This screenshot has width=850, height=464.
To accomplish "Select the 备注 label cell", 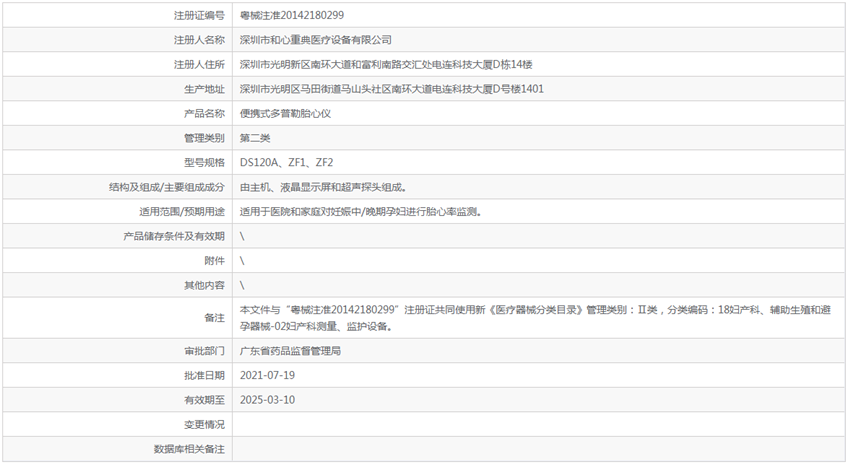I will click(214, 318).
